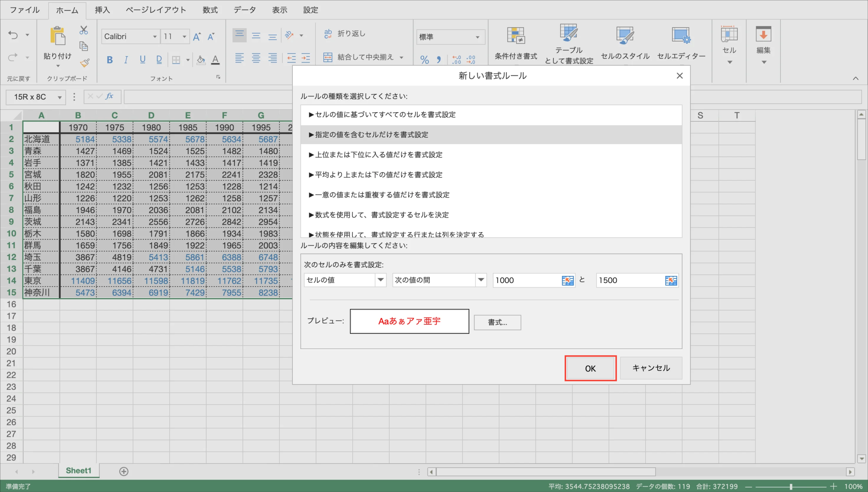Click the increase indent icon
868x492 pixels.
point(306,58)
